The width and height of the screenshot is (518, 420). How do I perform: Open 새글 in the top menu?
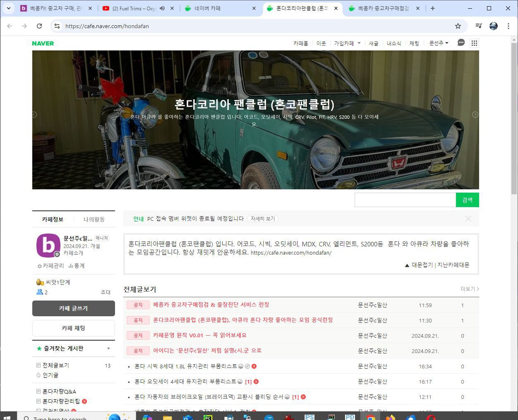374,43
